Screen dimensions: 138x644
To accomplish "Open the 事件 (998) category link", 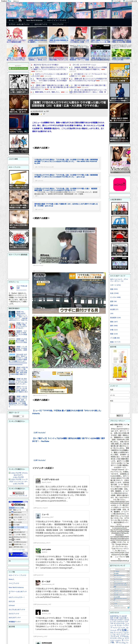I will point(114,326).
